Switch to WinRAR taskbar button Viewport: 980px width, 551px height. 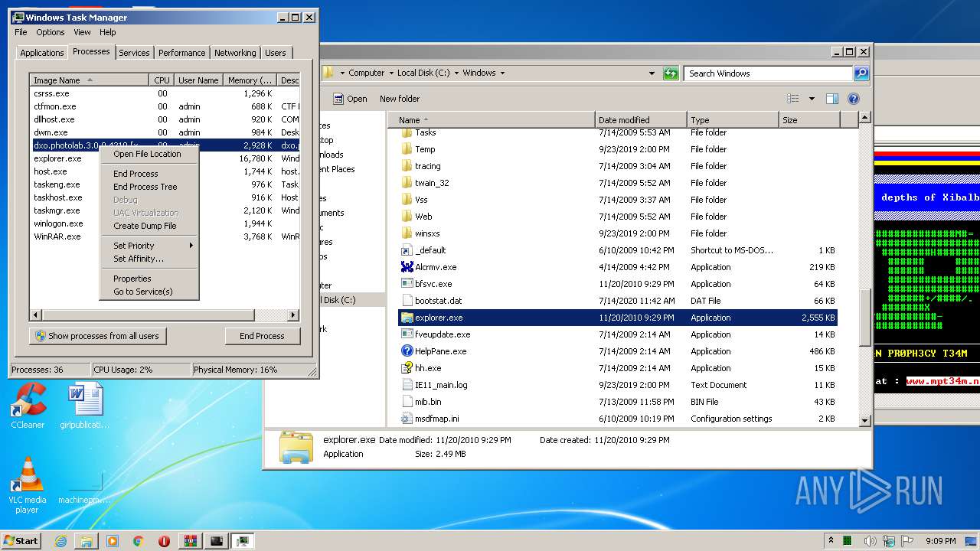point(191,541)
